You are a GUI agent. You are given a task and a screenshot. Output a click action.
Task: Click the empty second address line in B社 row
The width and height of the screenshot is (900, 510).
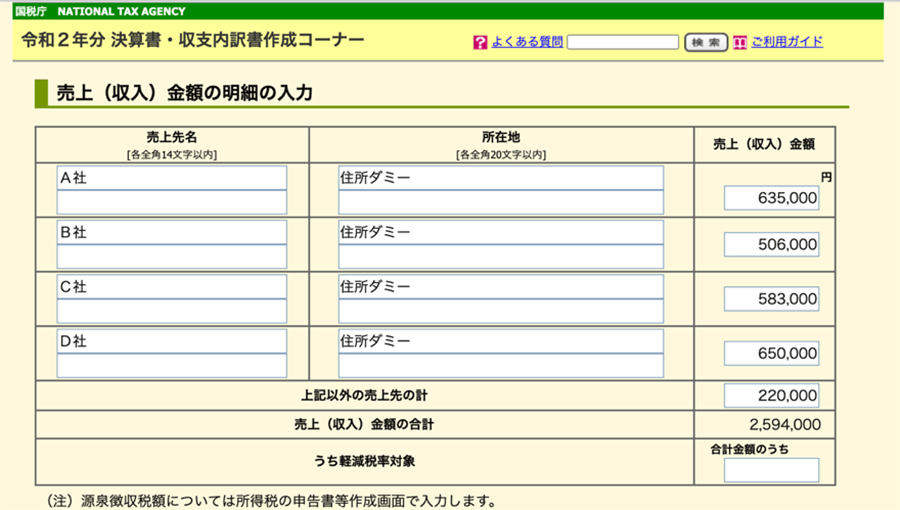point(501,257)
